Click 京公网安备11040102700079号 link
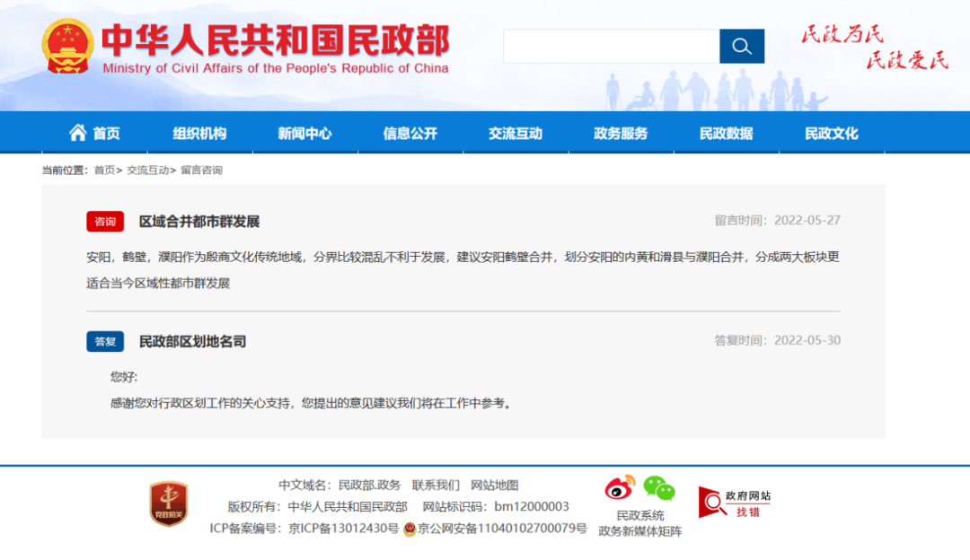Image resolution: width=970 pixels, height=560 pixels. point(502,529)
